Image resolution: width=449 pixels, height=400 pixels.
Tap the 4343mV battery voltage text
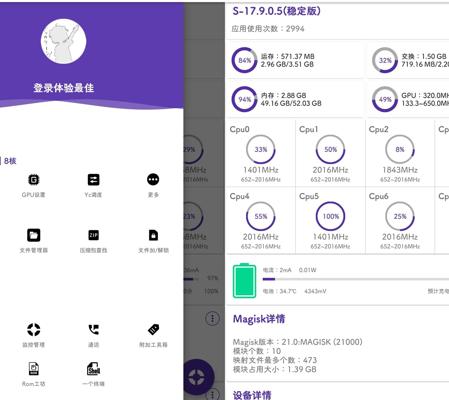[x=315, y=291]
